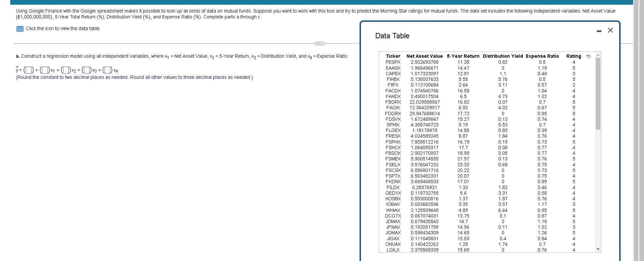
Task: Click the LGILX ticker cell
Action: 393,250
